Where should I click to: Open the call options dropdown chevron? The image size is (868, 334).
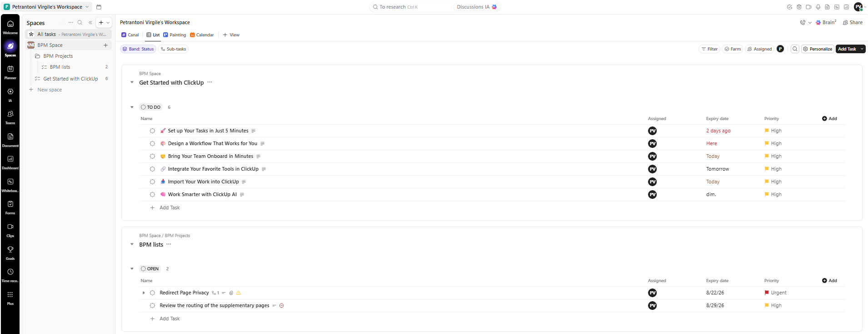(x=810, y=22)
